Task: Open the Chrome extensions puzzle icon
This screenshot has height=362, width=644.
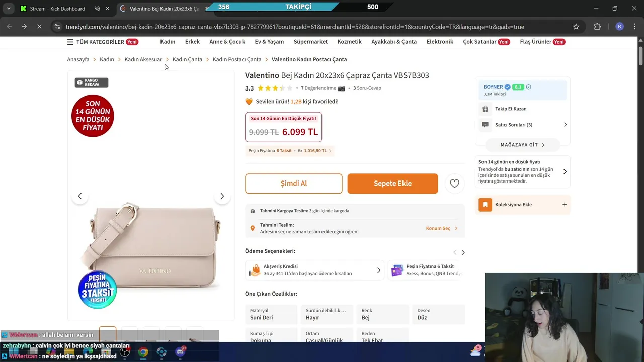Action: point(598,27)
